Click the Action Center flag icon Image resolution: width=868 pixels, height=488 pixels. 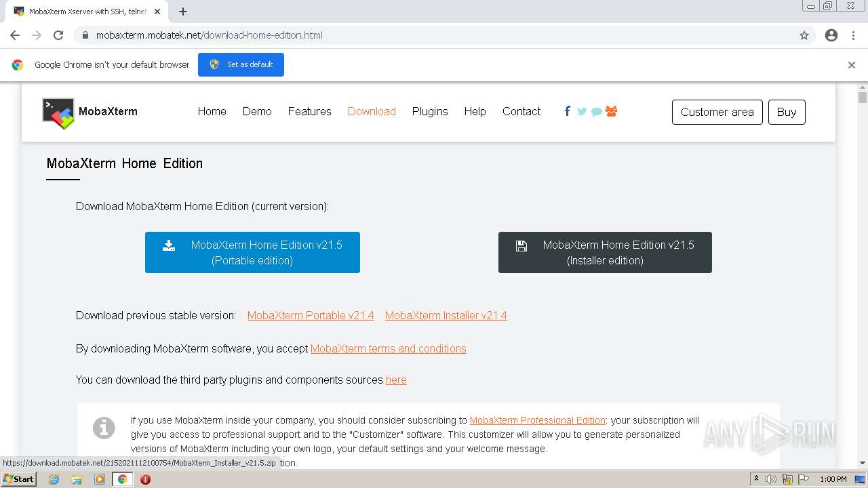coord(804,479)
